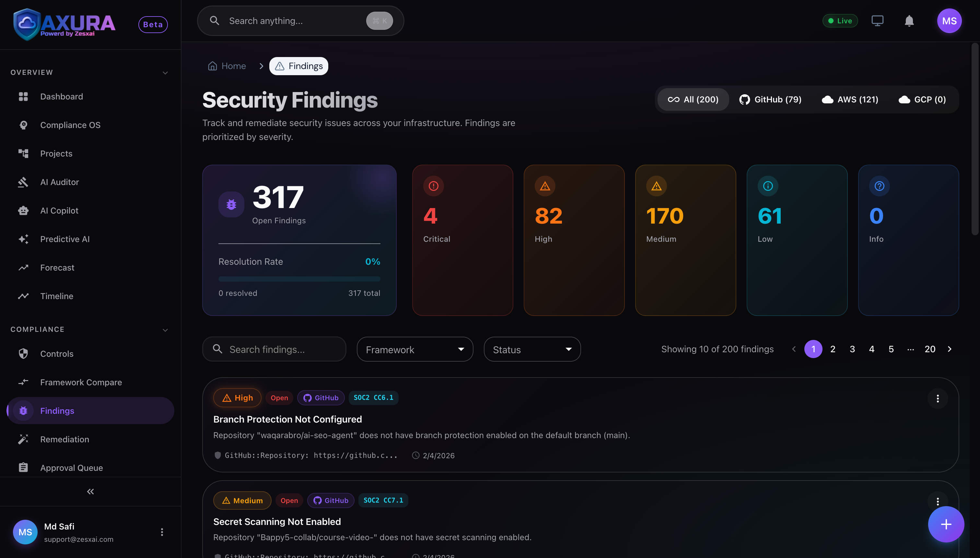Click the Search findings input field
The height and width of the screenshot is (558, 980).
(274, 349)
